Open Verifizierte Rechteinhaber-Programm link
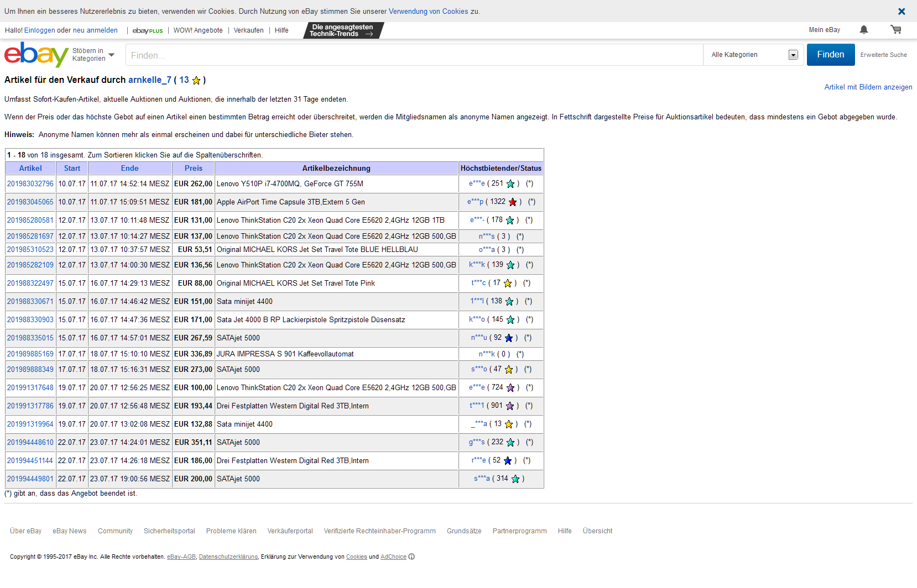The width and height of the screenshot is (917, 588). click(380, 531)
